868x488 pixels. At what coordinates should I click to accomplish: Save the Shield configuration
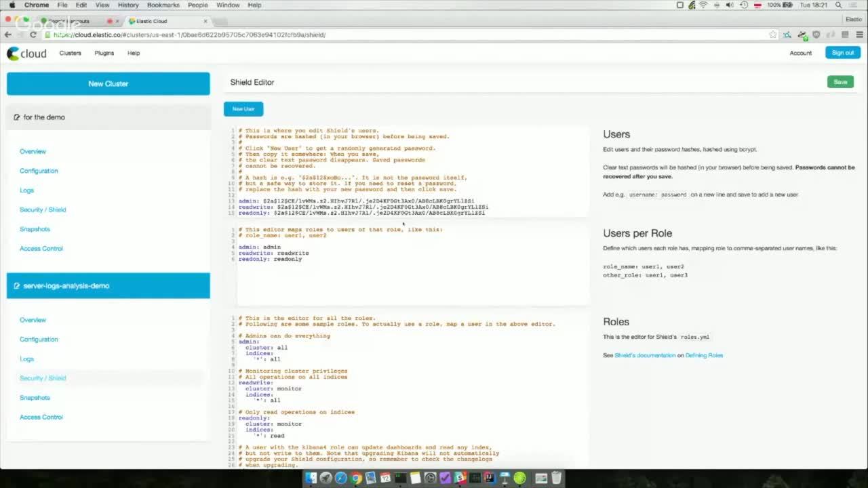pyautogui.click(x=840, y=82)
